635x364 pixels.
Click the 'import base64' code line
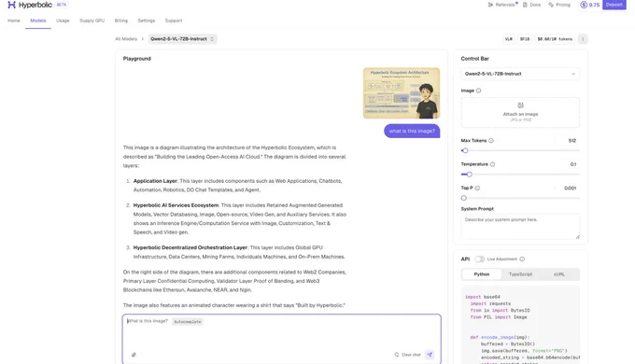[483, 297]
